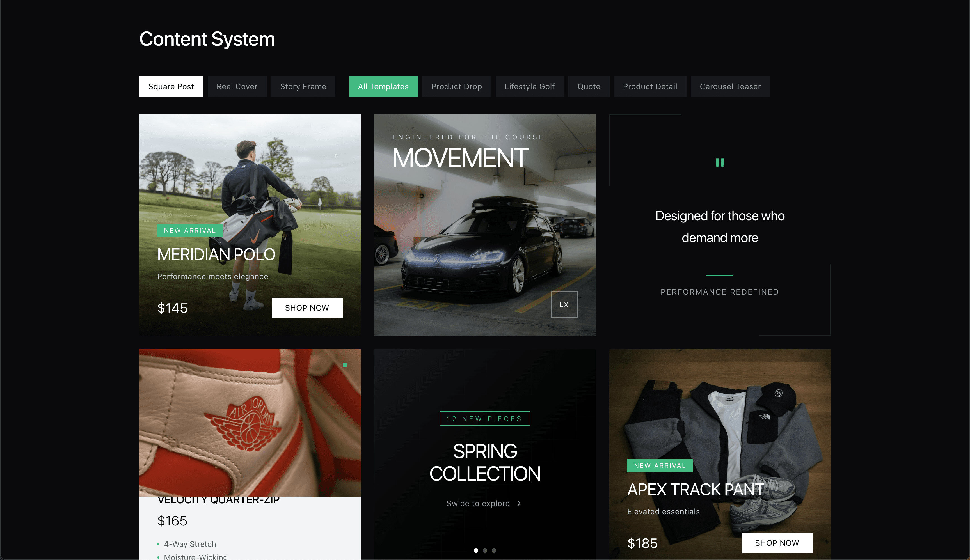Click the third carousel pagination dot
Image resolution: width=970 pixels, height=560 pixels.
494,551
